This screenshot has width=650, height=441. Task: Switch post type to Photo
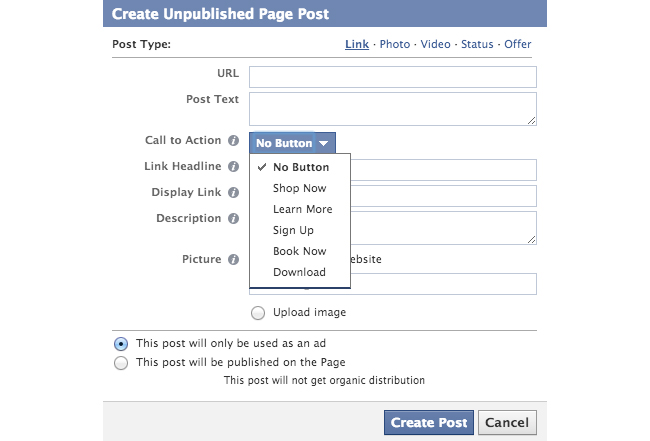395,44
